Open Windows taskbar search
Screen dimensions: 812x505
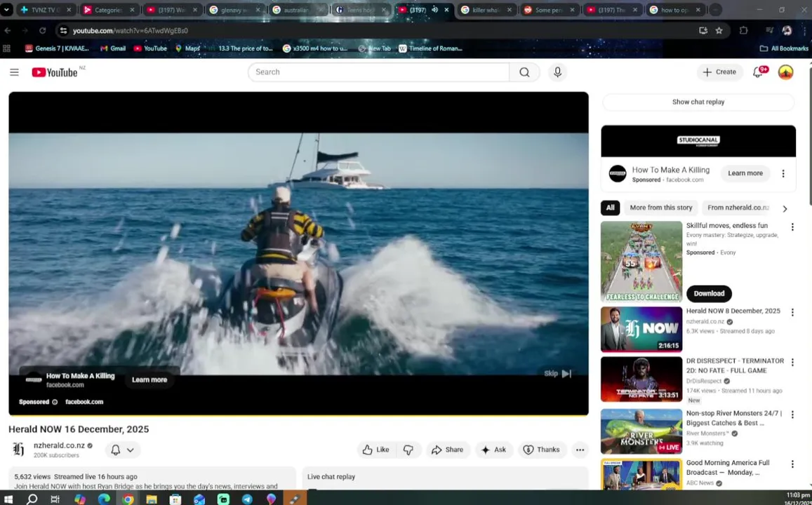click(x=32, y=499)
